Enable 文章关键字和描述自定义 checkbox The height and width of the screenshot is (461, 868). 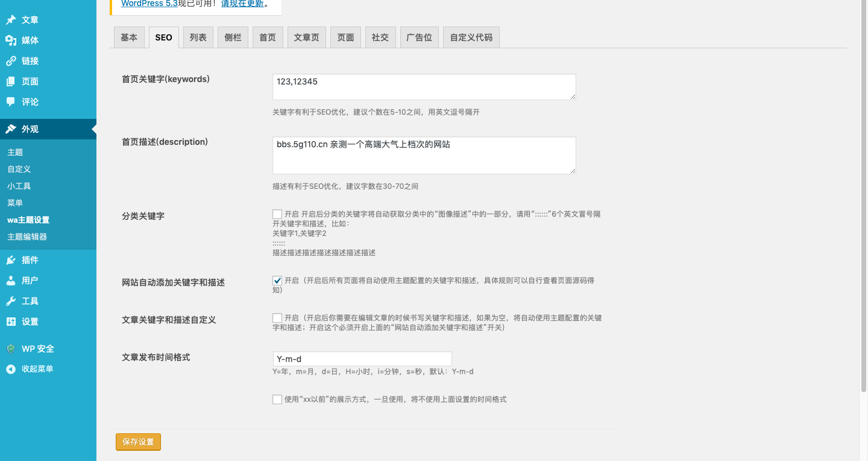click(x=277, y=318)
